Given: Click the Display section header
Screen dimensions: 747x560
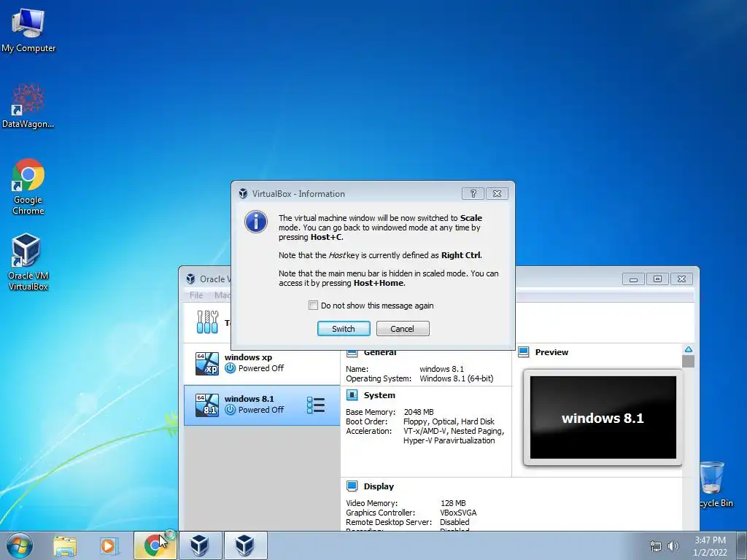Looking at the screenshot, I should pyautogui.click(x=379, y=486).
